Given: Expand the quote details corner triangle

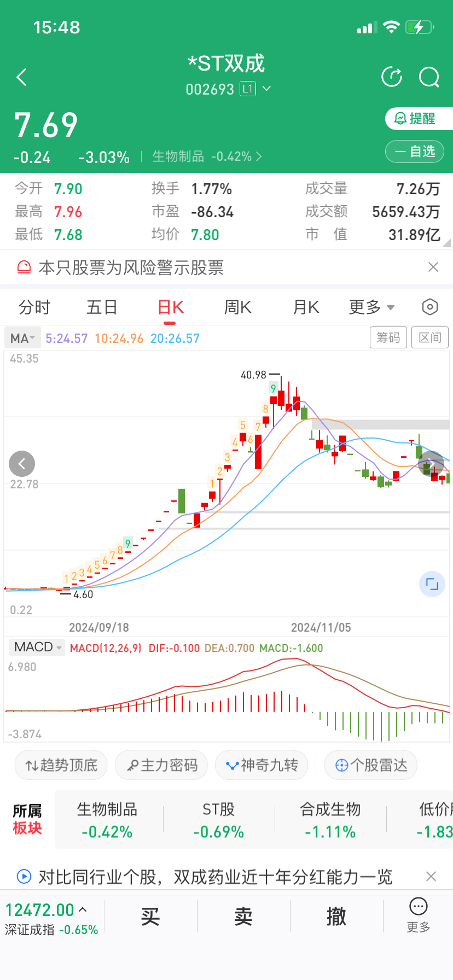Looking at the screenshot, I should click(x=446, y=243).
